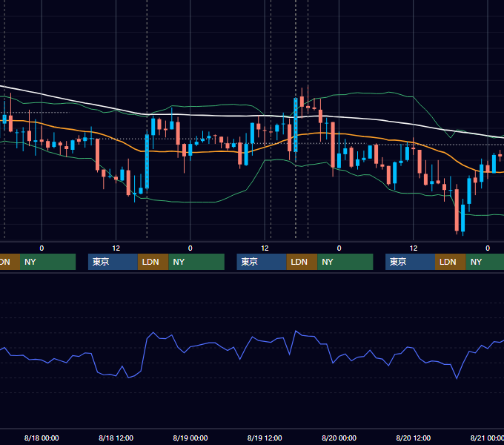Click hour label 0 above 8/19 00:00
The image size is (504, 445).
click(x=190, y=248)
